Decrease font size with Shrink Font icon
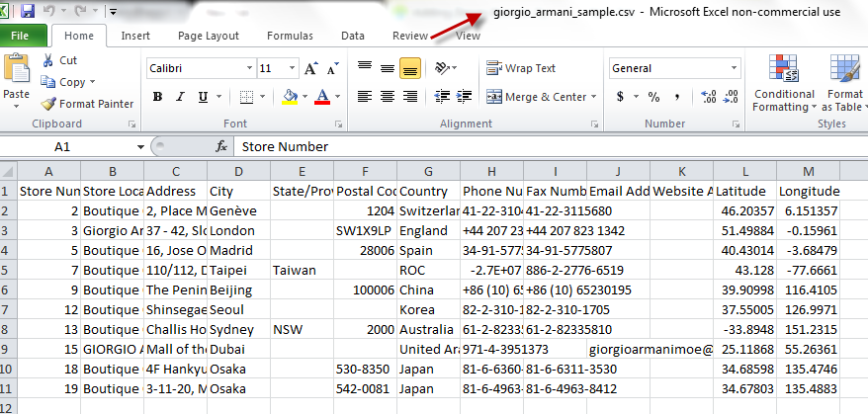 pyautogui.click(x=333, y=68)
